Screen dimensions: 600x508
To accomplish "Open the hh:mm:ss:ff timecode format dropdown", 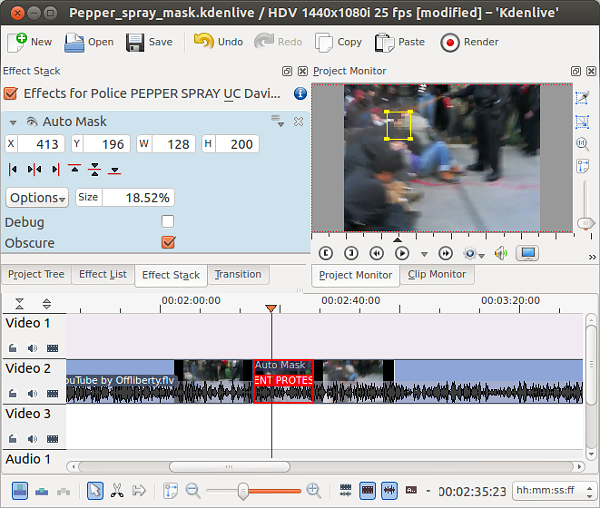I will click(x=548, y=491).
